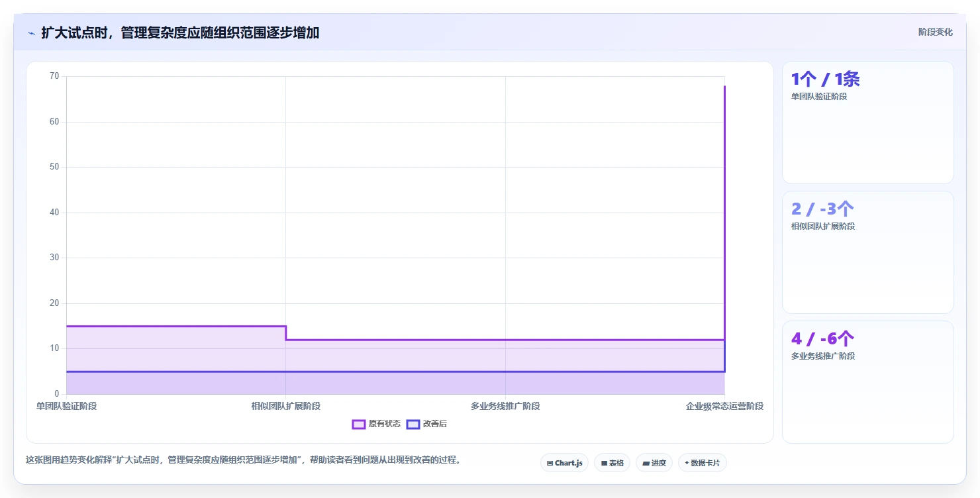Click the 50 y-axis value
This screenshot has width=980, height=498.
(54, 167)
